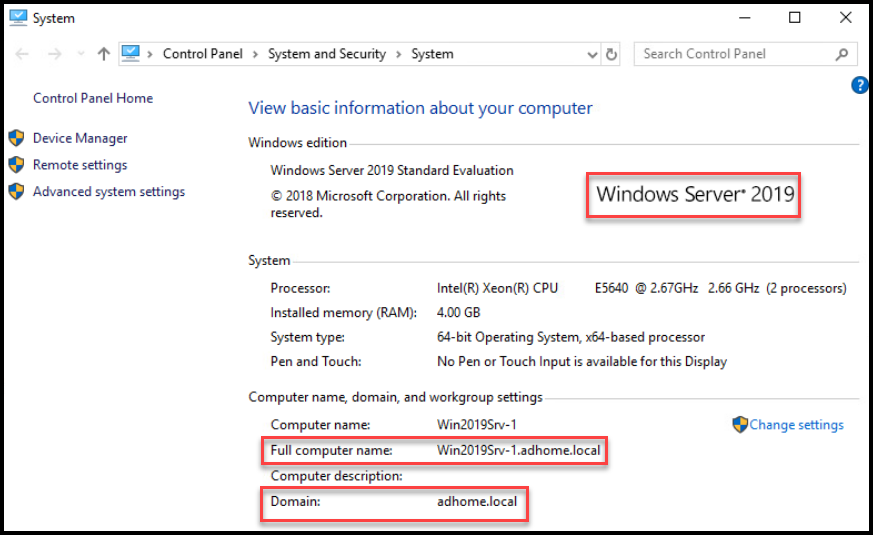Image resolution: width=873 pixels, height=535 pixels.
Task: Click shield icon beside Advanced system settings
Action: (17, 192)
